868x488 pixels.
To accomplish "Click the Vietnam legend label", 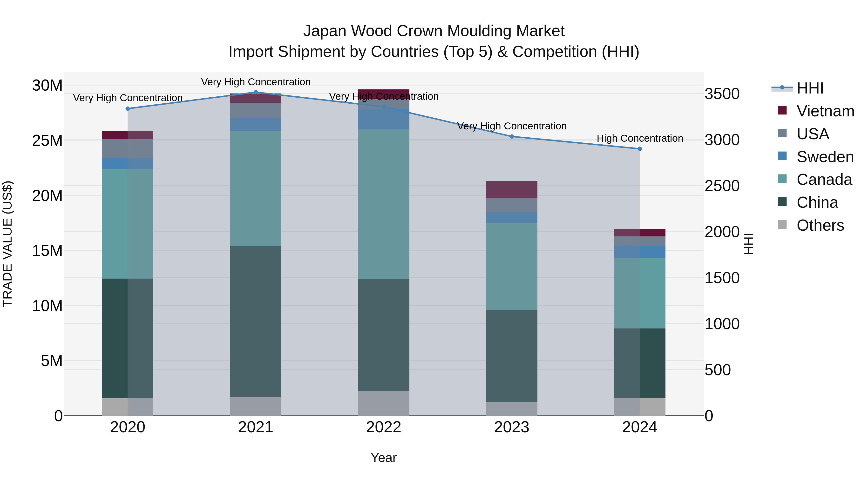I will (826, 111).
